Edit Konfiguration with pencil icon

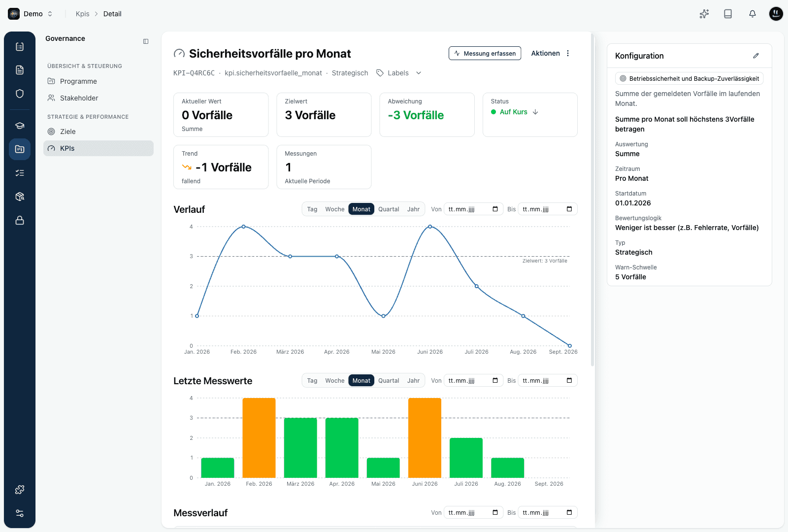(756, 56)
